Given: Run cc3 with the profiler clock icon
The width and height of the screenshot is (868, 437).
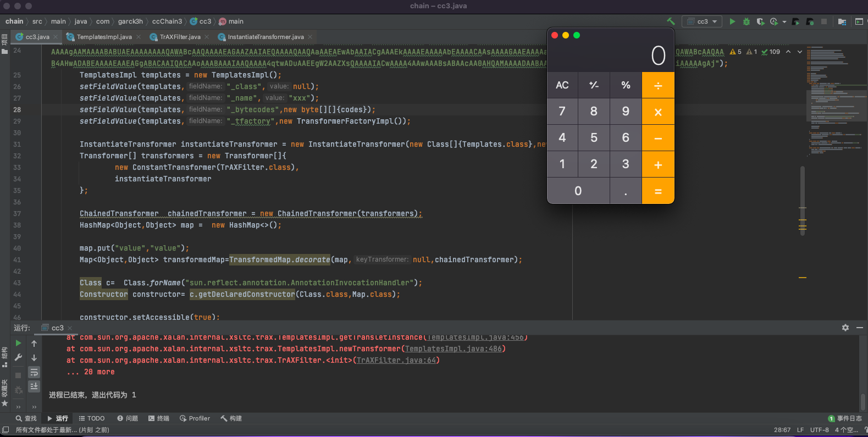Looking at the screenshot, I should click(774, 21).
